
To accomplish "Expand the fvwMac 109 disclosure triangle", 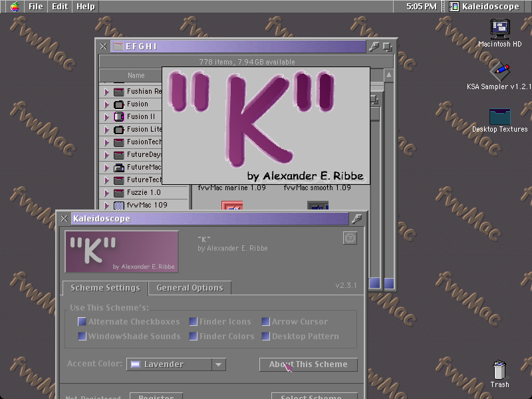I will pyautogui.click(x=106, y=205).
